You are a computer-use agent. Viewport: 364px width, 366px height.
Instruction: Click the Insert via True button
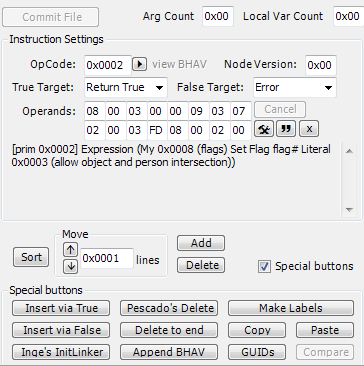tap(61, 308)
